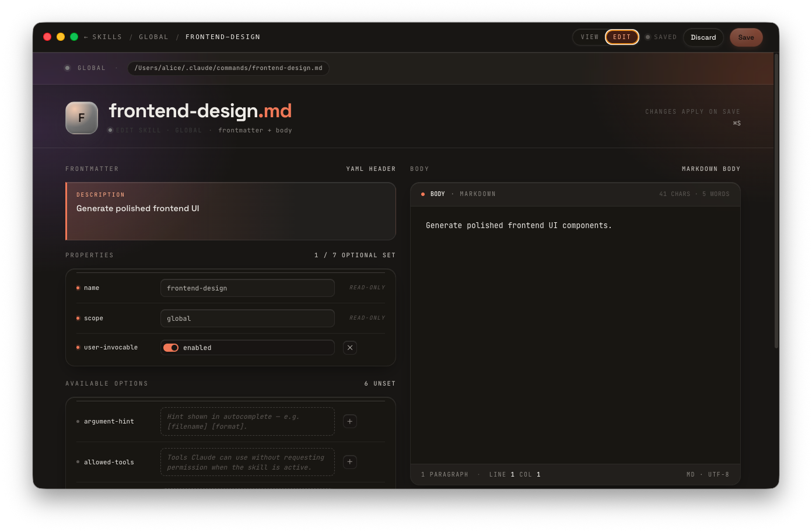Image resolution: width=812 pixels, height=532 pixels.
Task: Click the file path frontend-design.md pill
Action: coord(229,68)
